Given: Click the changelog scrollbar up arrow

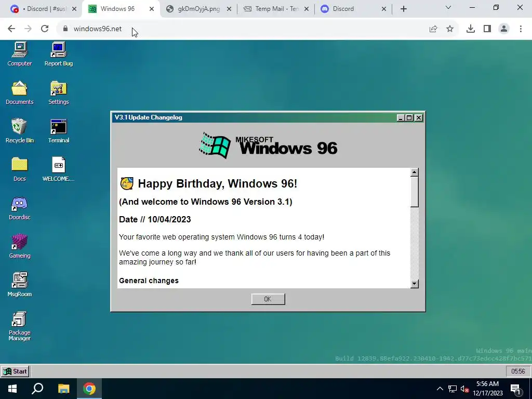Looking at the screenshot, I should [414, 172].
